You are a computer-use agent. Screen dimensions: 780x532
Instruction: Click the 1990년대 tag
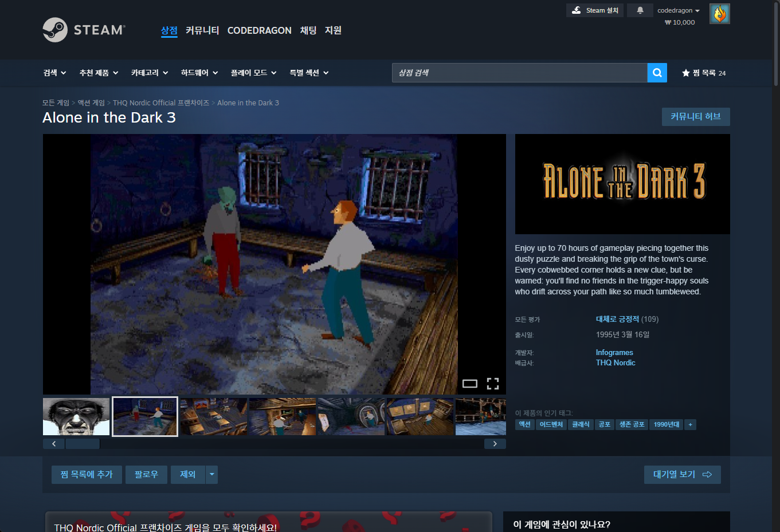click(667, 424)
